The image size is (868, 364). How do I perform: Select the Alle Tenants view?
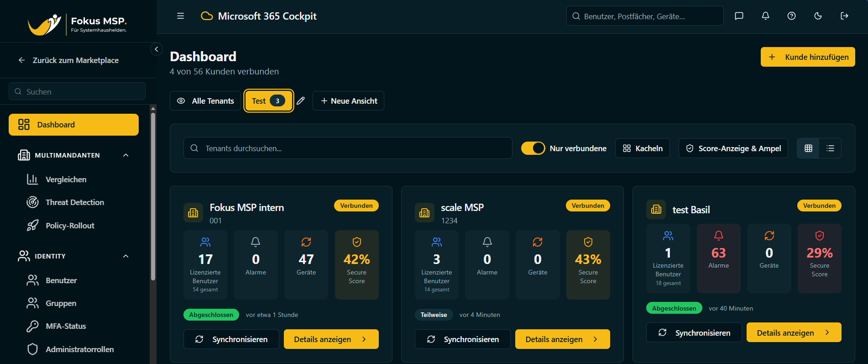(x=205, y=101)
